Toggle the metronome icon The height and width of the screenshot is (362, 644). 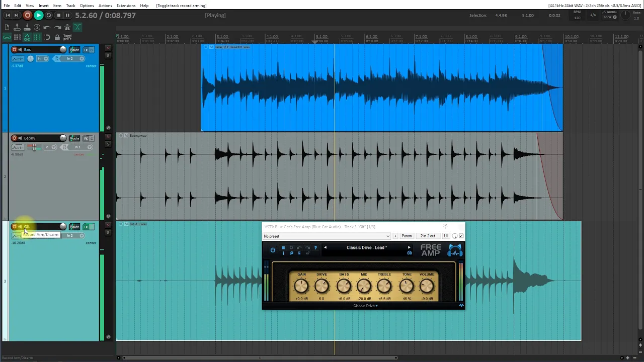point(67,28)
